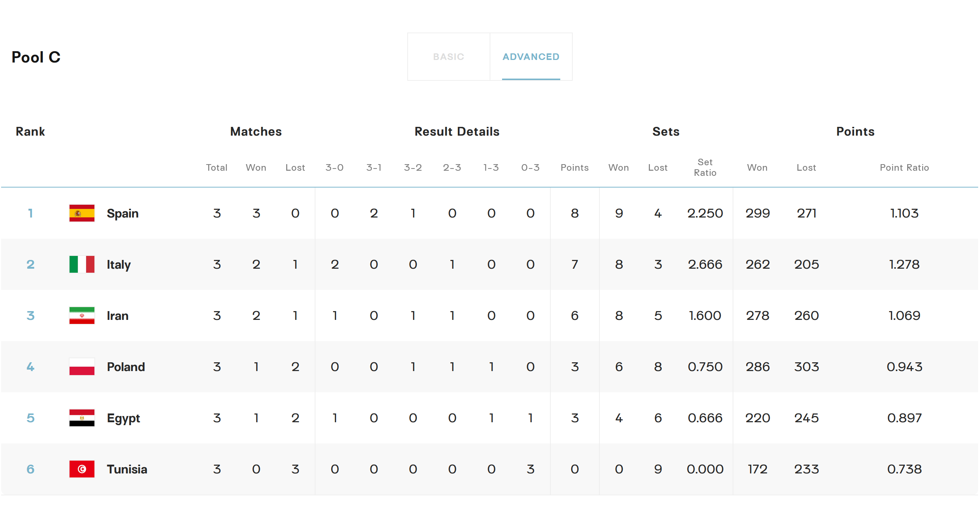Click the Tunisia team name
Image resolution: width=980 pixels, height=514 pixels.
click(x=127, y=469)
